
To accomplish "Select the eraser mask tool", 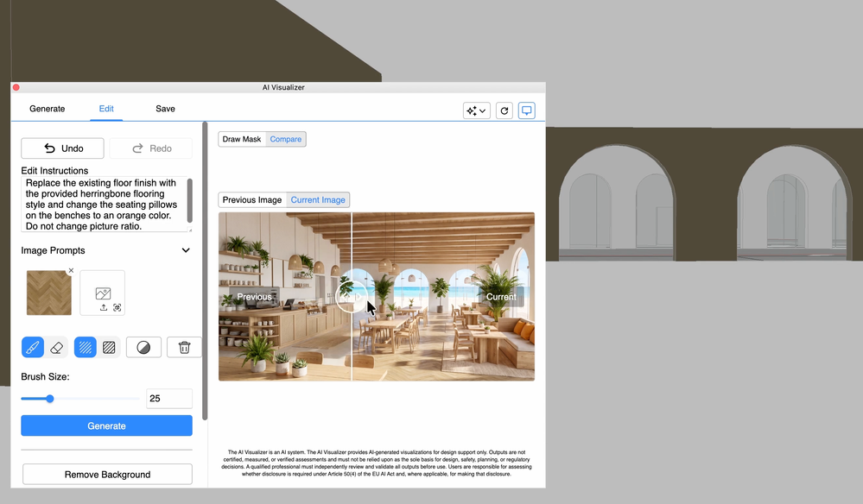I will pos(56,347).
